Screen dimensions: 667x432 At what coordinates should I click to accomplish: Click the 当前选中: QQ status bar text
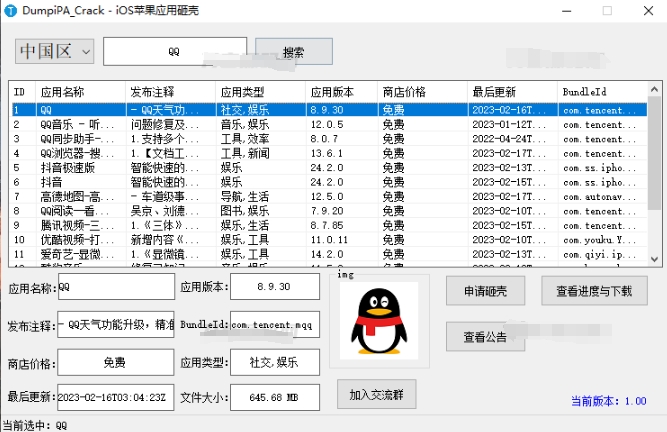pos(35,425)
